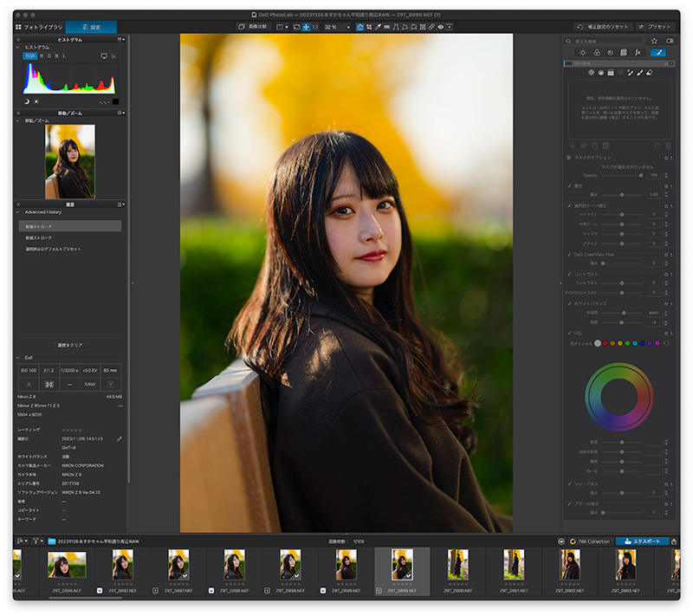Screen dimensions: 693x616
Task: Activate the white balance eyedropper tool
Action: 378,27
